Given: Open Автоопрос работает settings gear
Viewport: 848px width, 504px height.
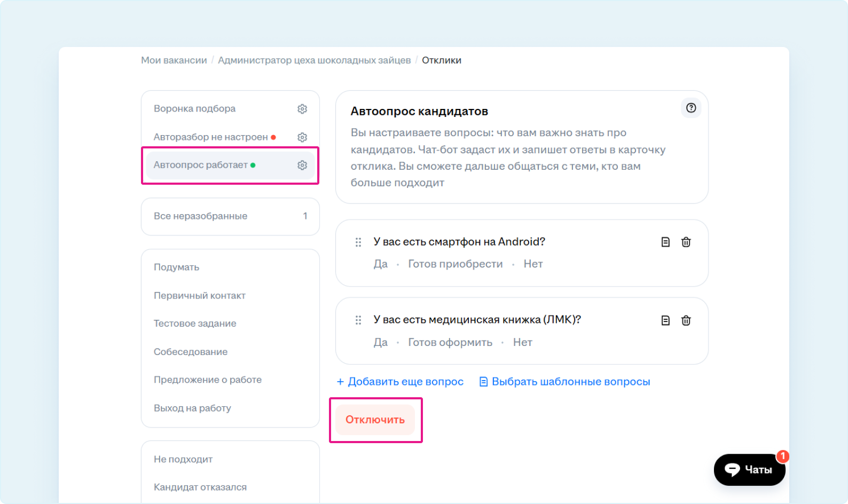Looking at the screenshot, I should [x=302, y=165].
